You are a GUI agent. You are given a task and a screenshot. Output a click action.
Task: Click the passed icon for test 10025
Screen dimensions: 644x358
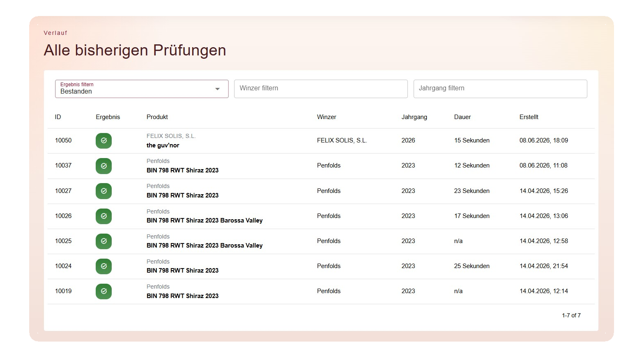103,241
